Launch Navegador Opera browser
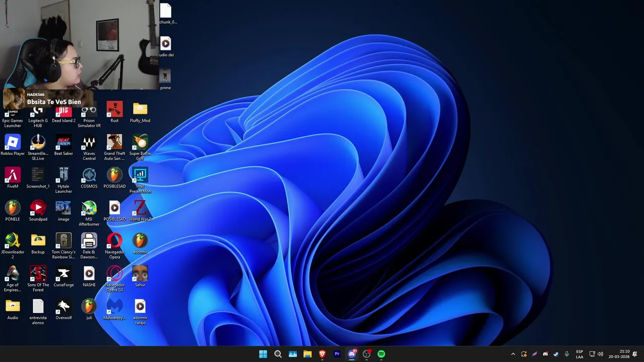 (114, 246)
